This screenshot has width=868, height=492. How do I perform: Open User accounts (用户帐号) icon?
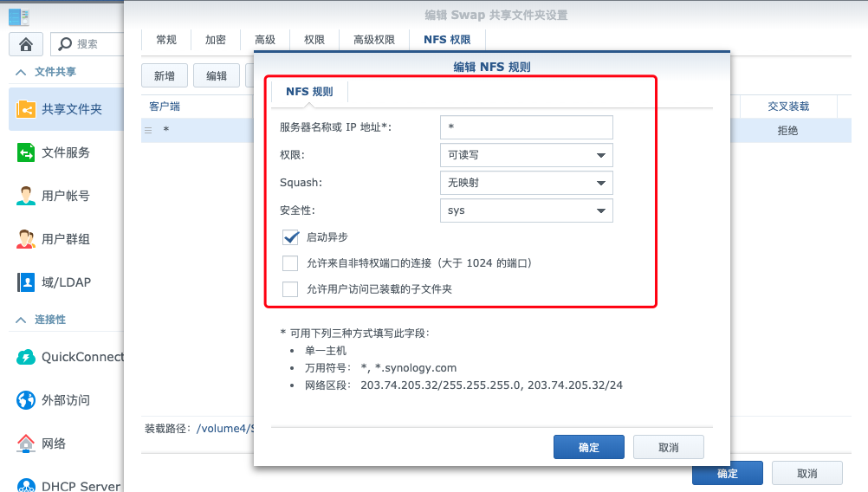[26, 196]
